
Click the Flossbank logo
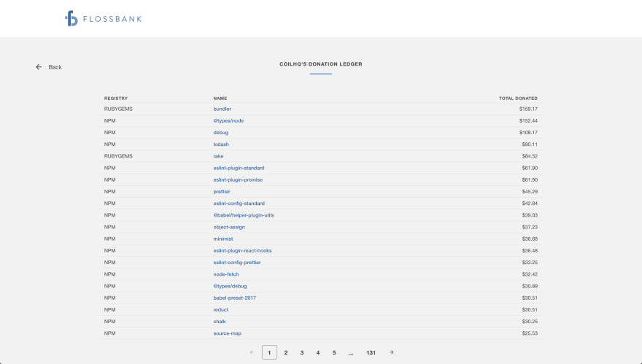103,18
